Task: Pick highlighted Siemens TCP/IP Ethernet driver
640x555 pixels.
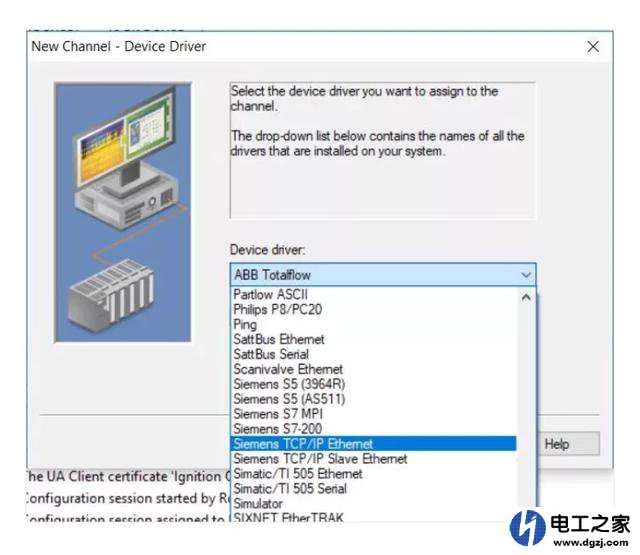Action: pyautogui.click(x=373, y=444)
